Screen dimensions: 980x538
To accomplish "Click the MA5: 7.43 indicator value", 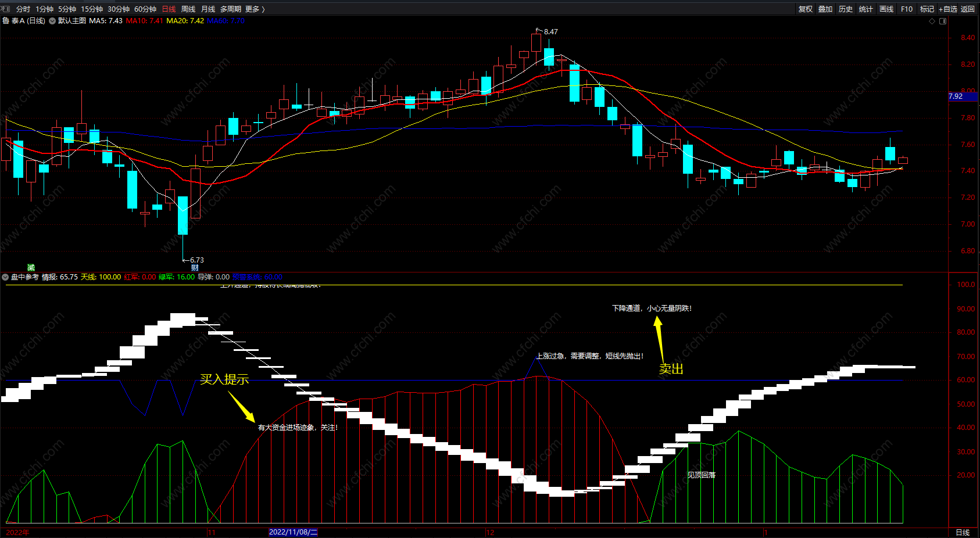I will point(106,21).
